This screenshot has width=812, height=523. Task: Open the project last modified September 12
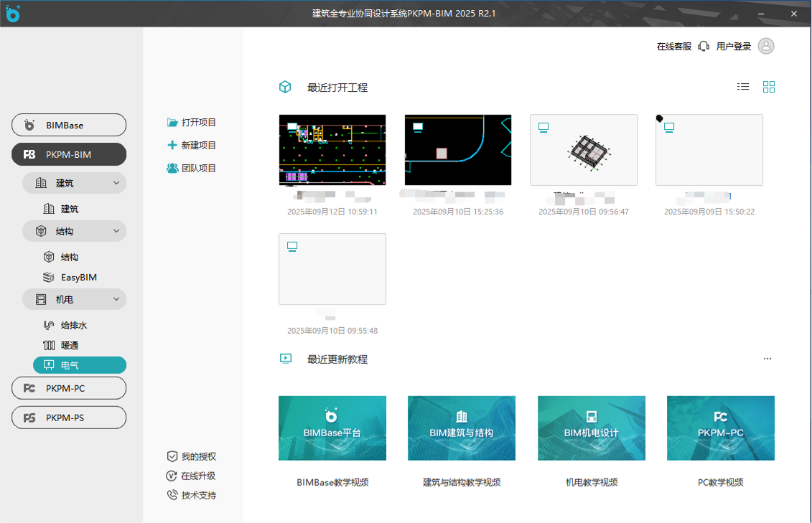coord(332,149)
